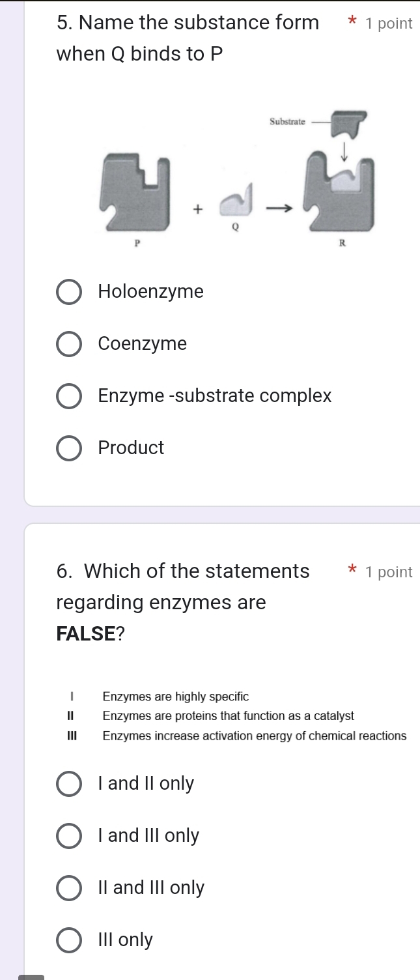Select the Coenzyme answer option
The width and height of the screenshot is (420, 980).
coord(69,344)
